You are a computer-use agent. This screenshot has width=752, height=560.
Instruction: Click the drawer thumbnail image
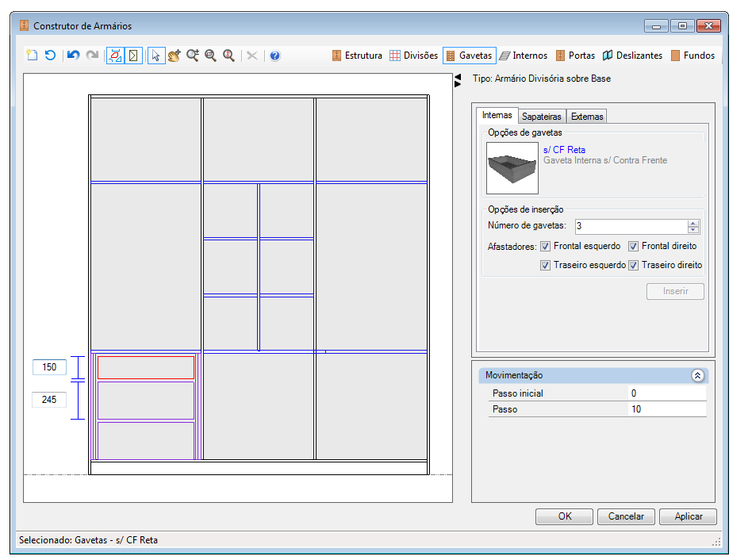tap(512, 168)
